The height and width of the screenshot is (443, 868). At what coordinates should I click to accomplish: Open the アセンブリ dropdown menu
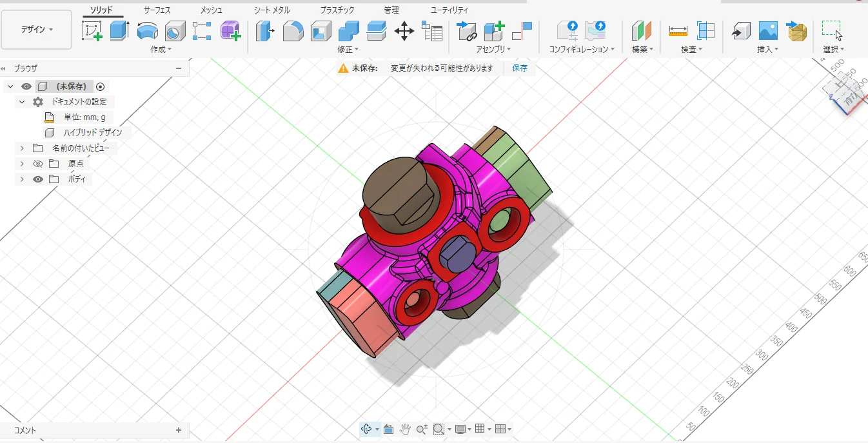click(493, 49)
